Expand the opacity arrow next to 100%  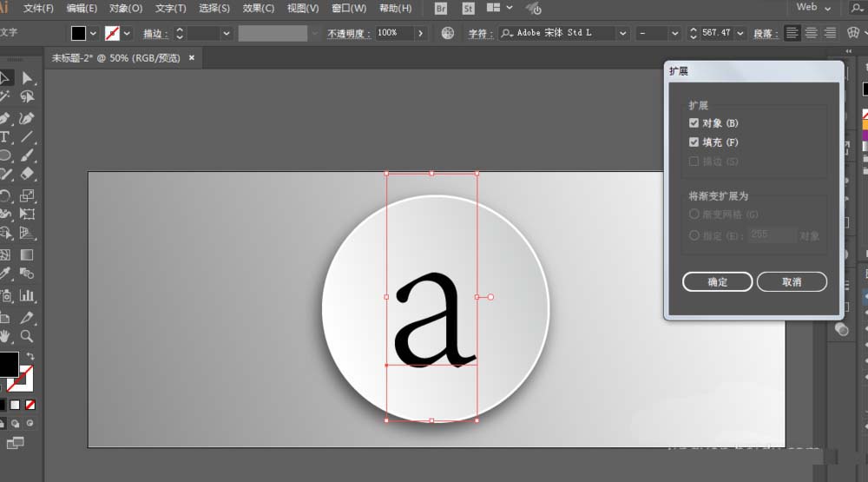pos(421,33)
